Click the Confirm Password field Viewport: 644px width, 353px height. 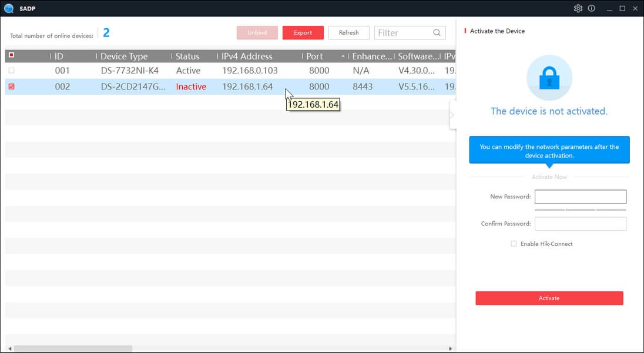tap(581, 224)
